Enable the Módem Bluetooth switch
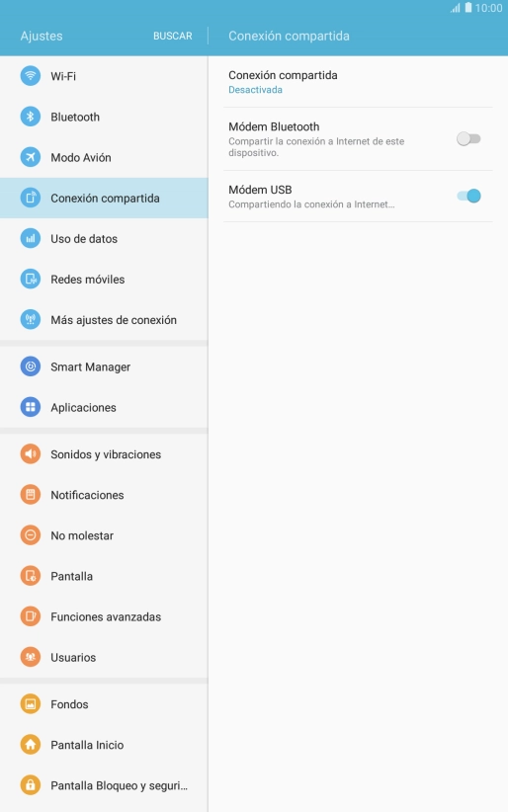 [x=468, y=138]
